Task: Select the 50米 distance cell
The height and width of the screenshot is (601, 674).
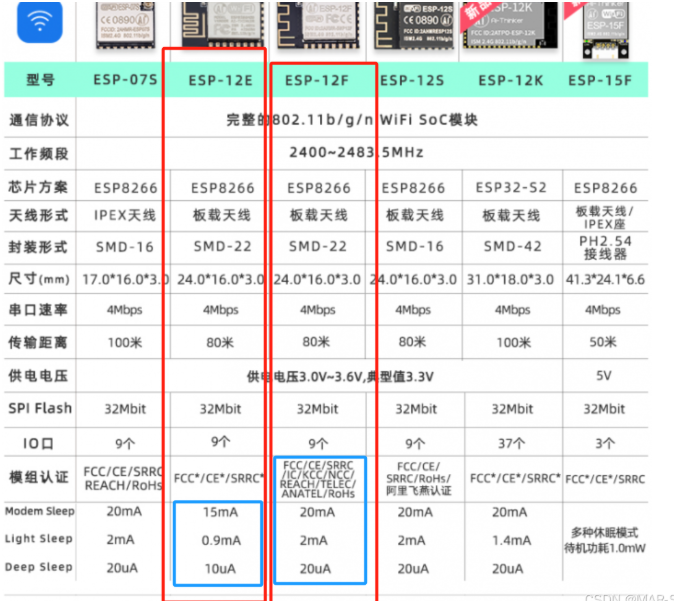Action: pos(603,342)
